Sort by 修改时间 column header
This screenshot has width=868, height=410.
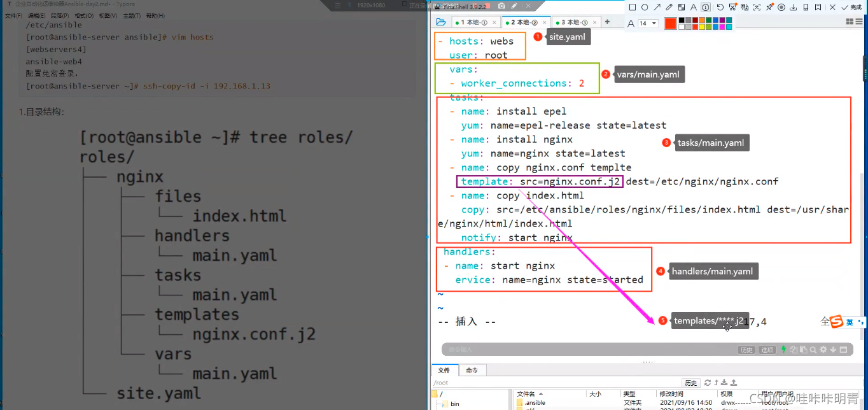click(x=687, y=394)
